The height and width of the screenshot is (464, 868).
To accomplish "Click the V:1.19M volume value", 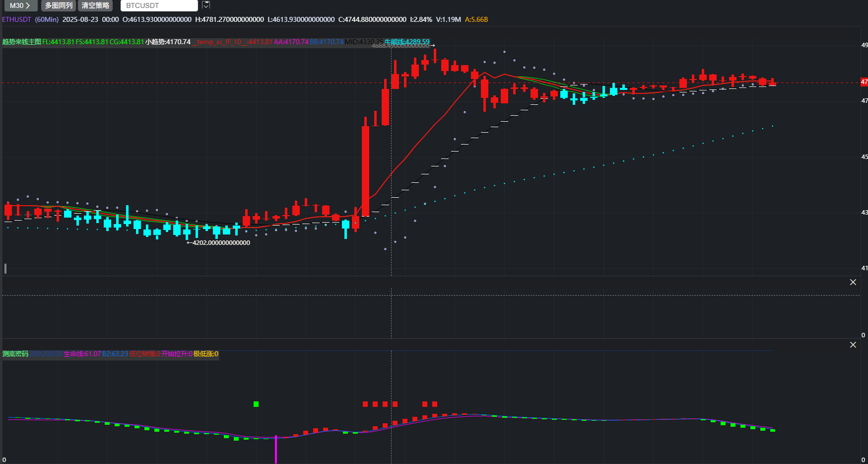I will pyautogui.click(x=449, y=19).
